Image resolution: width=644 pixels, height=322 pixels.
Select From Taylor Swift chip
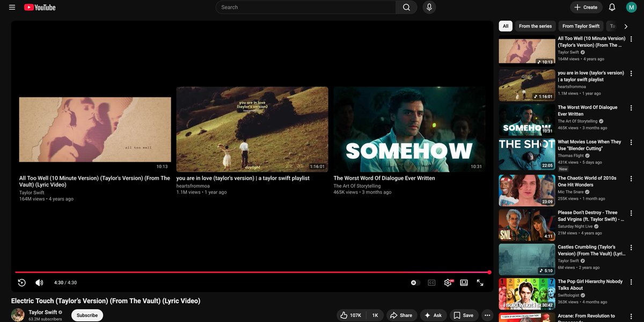click(x=581, y=26)
